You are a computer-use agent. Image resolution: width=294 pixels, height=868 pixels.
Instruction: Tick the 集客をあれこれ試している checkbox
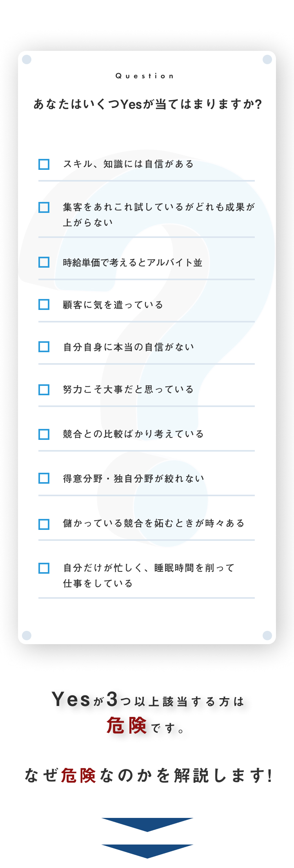coord(44,207)
